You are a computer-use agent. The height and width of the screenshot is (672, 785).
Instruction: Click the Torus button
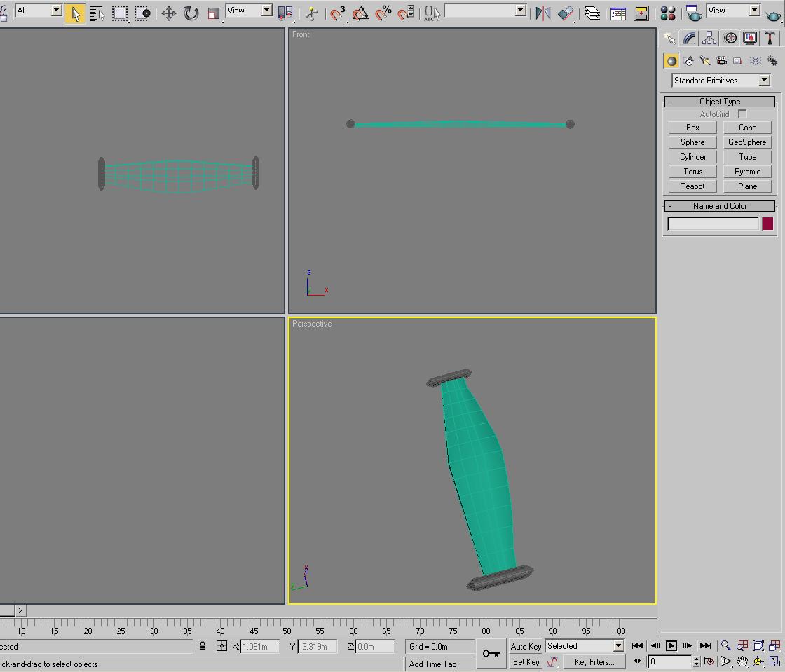tap(692, 172)
